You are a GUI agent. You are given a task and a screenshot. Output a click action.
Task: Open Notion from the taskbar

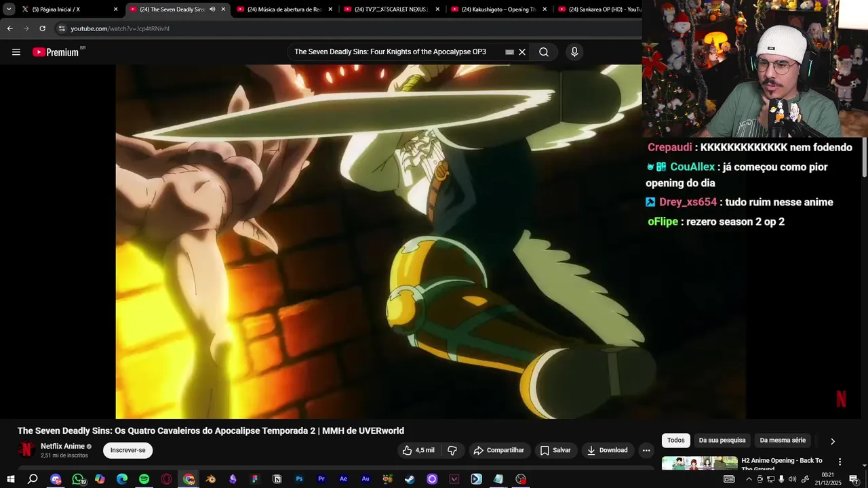pyautogui.click(x=277, y=479)
